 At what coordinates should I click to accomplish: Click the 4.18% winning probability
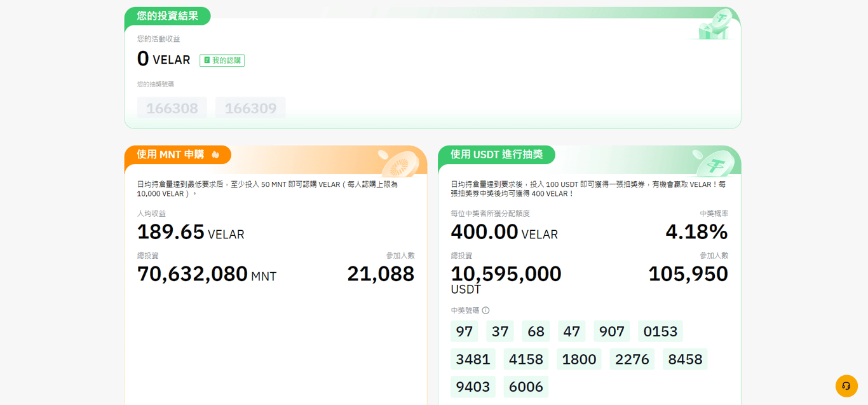pos(696,232)
